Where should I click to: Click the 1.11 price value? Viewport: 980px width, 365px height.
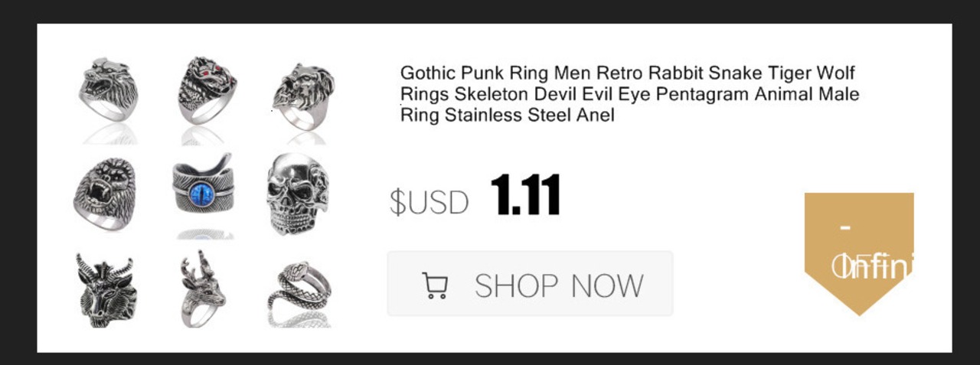pos(524,194)
